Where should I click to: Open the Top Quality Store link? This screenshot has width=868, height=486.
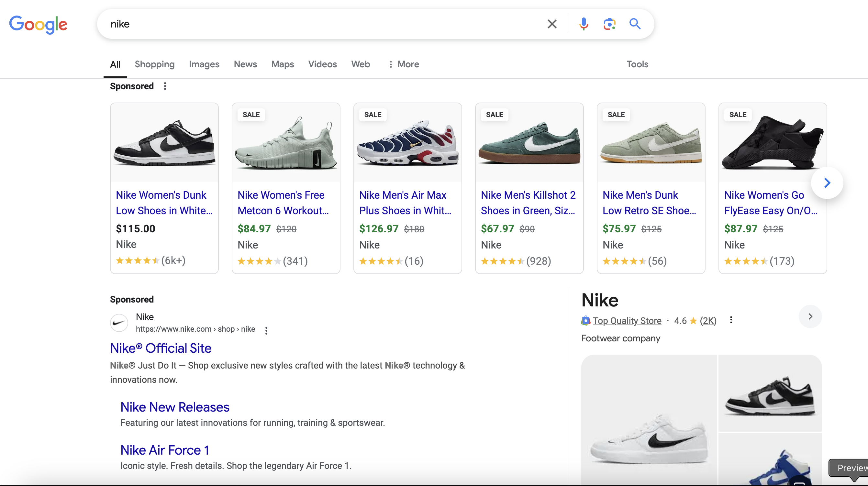point(627,321)
